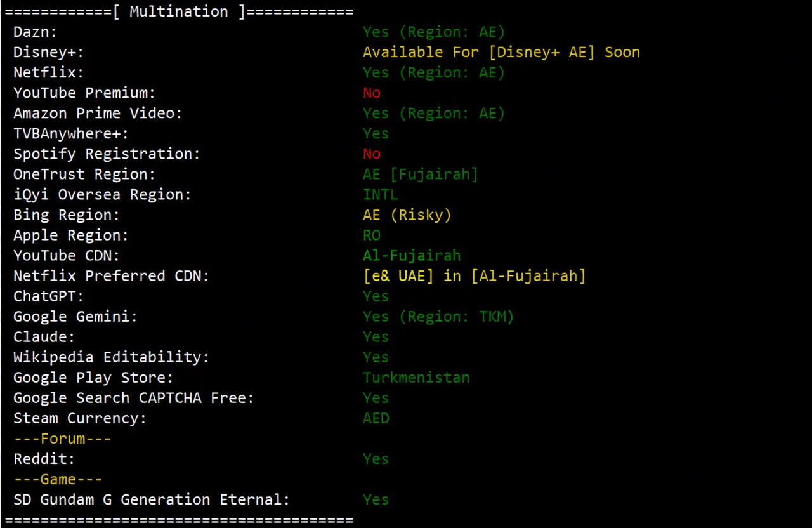Select the Bing Region: label

67,214
